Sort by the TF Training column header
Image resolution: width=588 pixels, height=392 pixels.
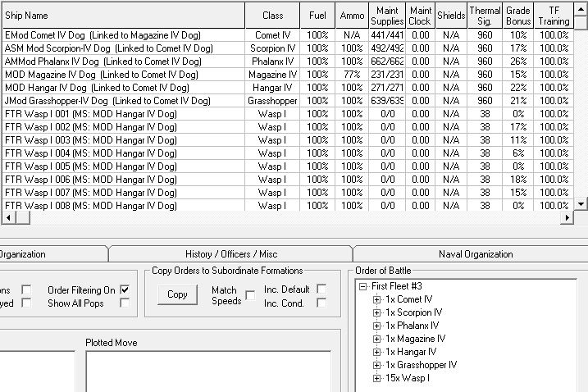click(554, 16)
